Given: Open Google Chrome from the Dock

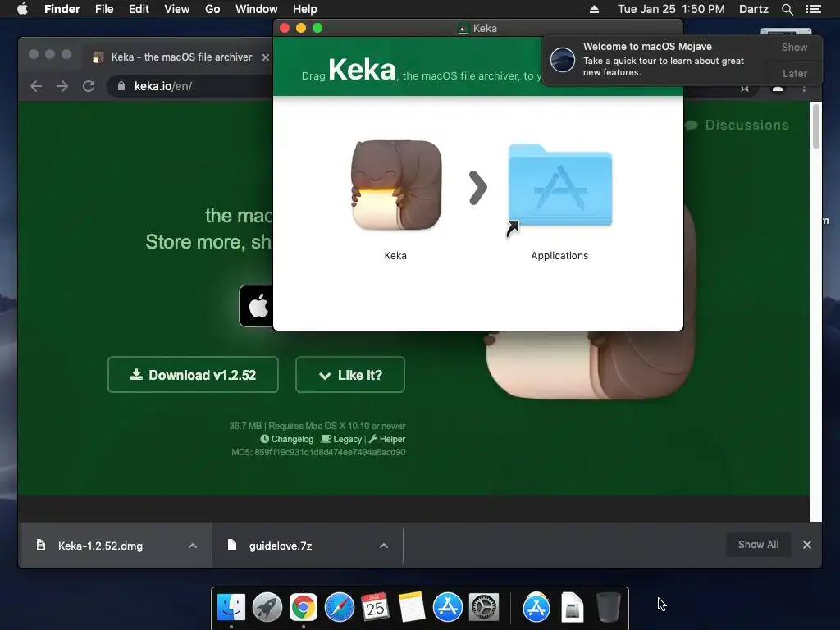Looking at the screenshot, I should (304, 608).
